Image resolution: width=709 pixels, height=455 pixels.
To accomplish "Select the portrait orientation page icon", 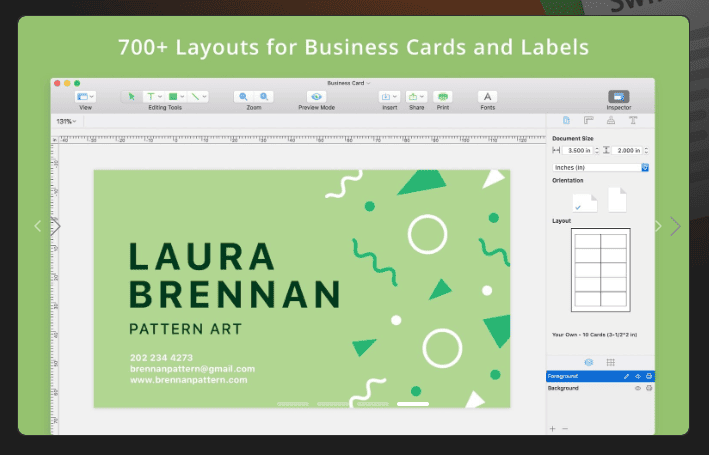I will click(617, 200).
